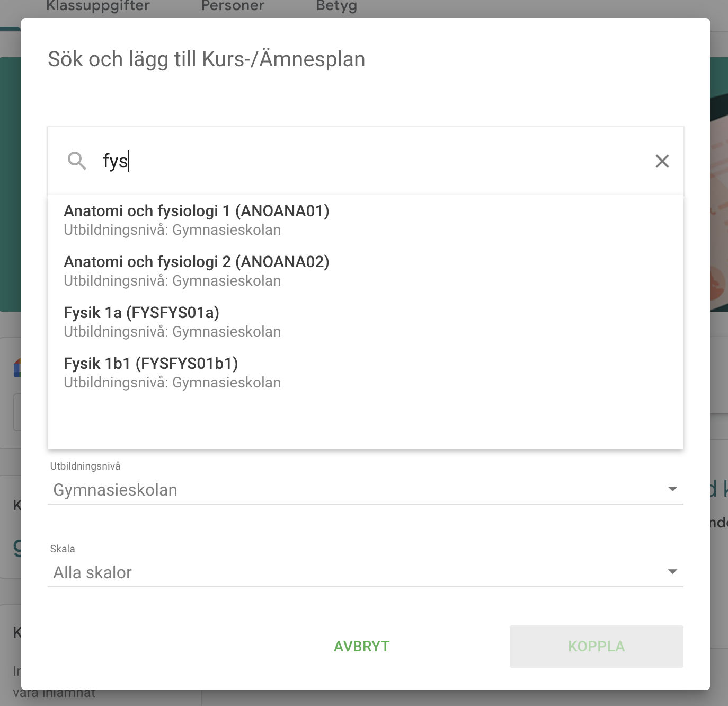Click the magnifying glass search icon
This screenshot has width=728, height=706.
(x=77, y=161)
